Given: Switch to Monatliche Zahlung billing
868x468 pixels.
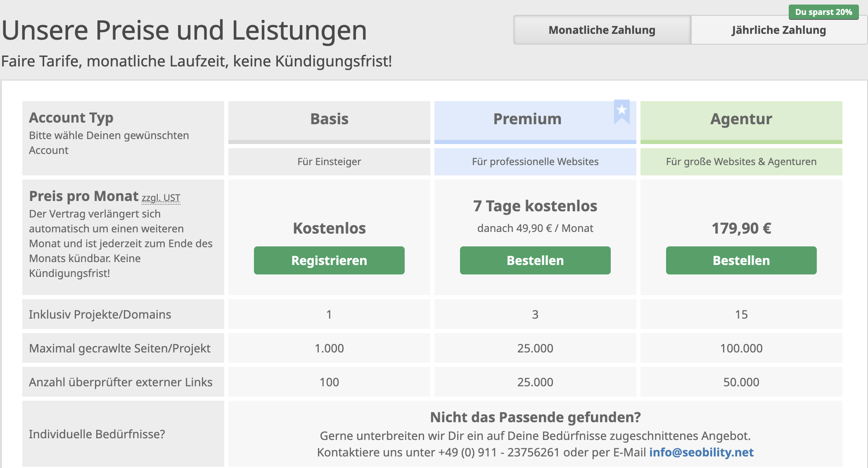Looking at the screenshot, I should 602,30.
